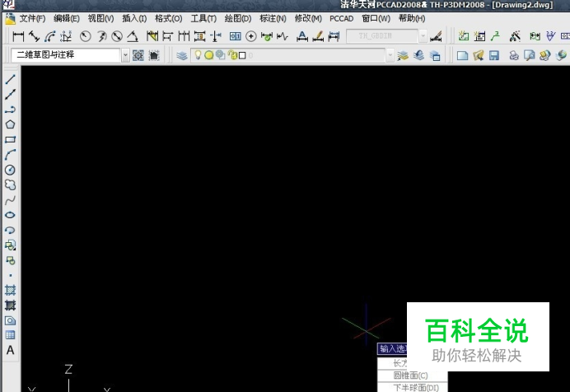This screenshot has width=570, height=392.
Task: Select the Point tool
Action: click(x=10, y=275)
